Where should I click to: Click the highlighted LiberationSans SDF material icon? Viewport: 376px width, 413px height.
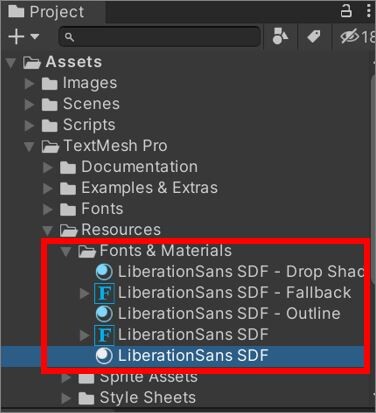104,356
